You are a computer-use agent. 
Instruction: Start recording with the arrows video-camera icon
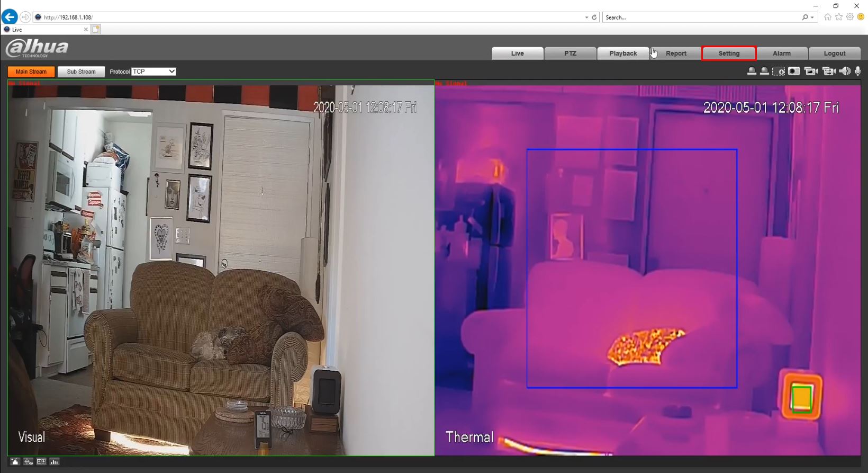point(829,72)
